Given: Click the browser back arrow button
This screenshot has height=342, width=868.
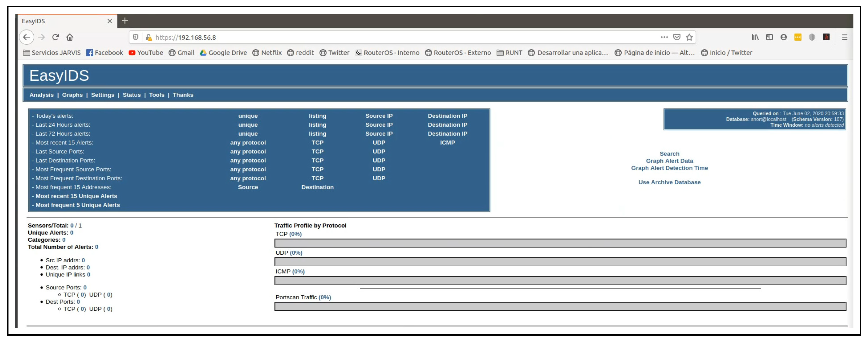Looking at the screenshot, I should click(27, 37).
